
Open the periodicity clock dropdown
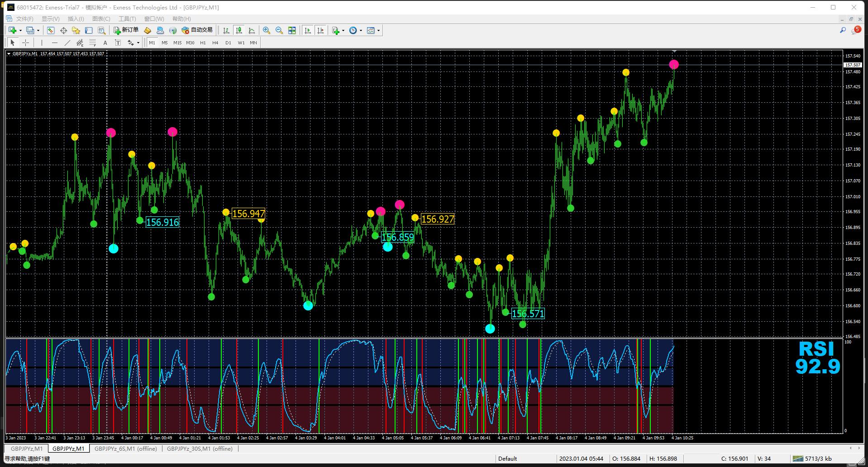(361, 30)
